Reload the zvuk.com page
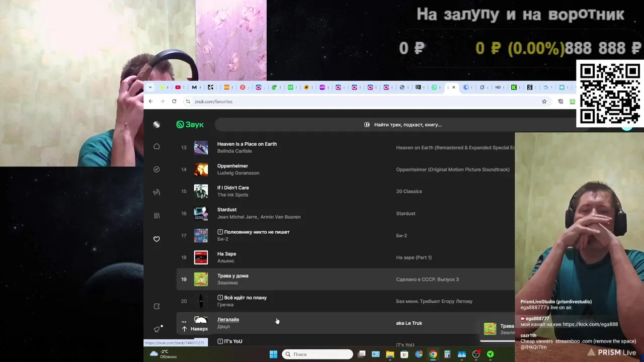 tap(174, 101)
